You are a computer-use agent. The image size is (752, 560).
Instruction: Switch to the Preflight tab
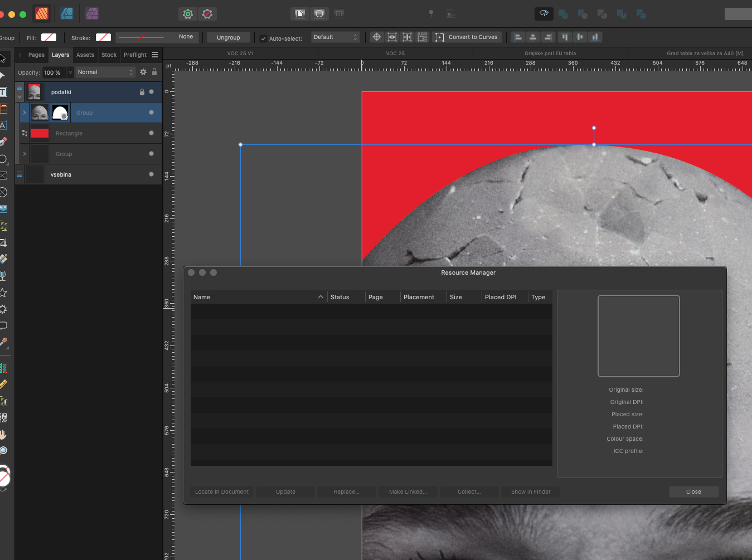(x=135, y=55)
